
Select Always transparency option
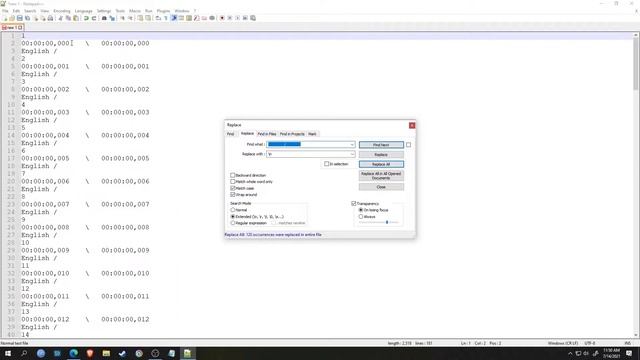pos(361,216)
